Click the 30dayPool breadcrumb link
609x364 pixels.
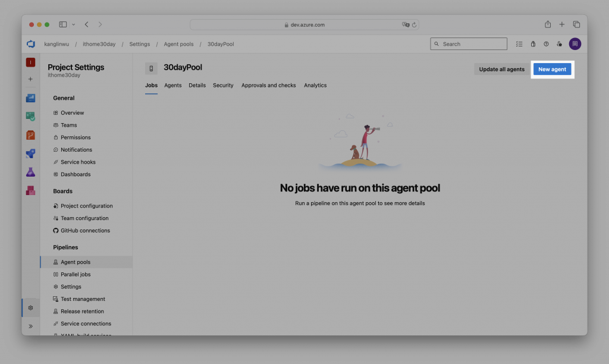221,44
